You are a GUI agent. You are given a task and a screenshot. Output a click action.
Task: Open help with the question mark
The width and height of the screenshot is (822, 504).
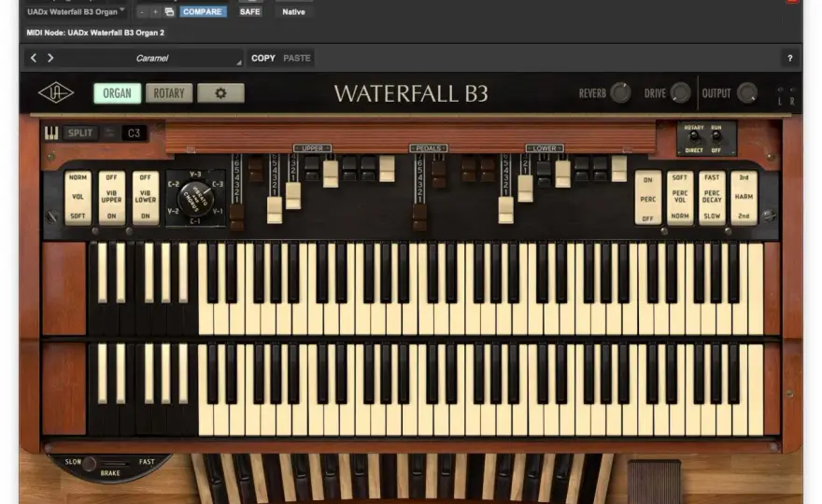coord(789,58)
